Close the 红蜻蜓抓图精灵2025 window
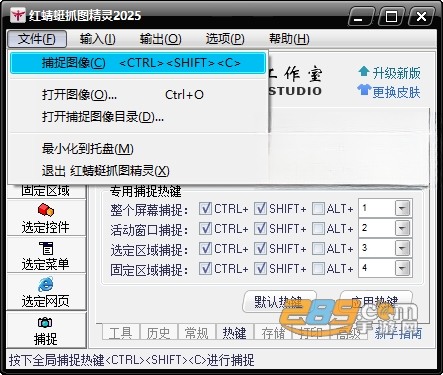This screenshot has width=443, height=375. (422, 16)
